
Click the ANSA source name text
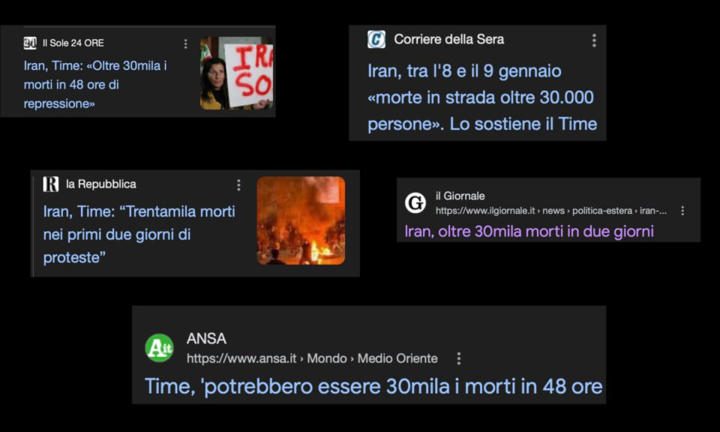pos(207,339)
